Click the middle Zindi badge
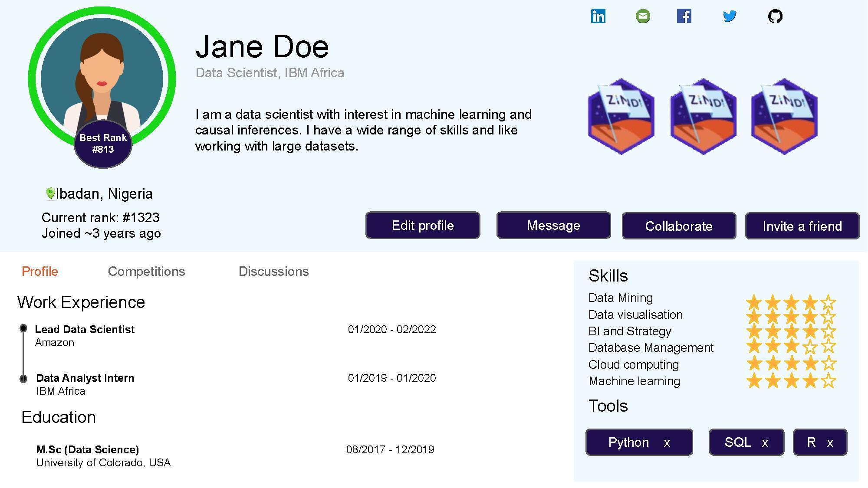Image resolution: width=868 pixels, height=488 pixels. (703, 116)
